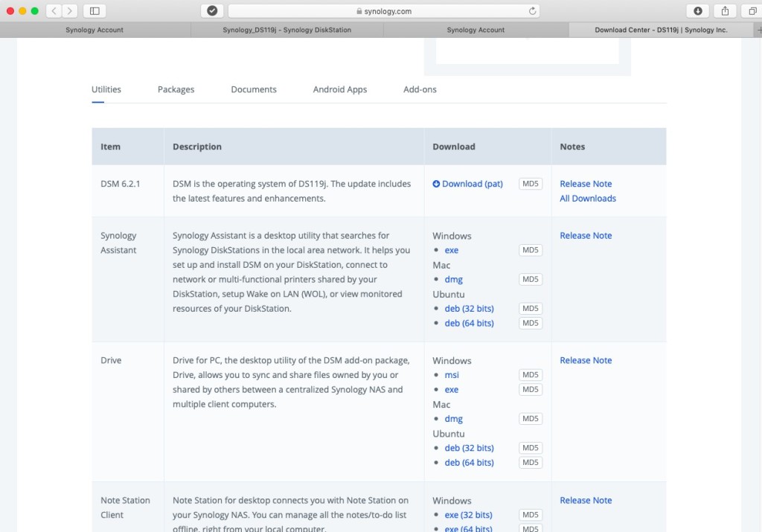Open the Note Station Client Release Note
Screen dimensions: 762x532
click(x=586, y=501)
